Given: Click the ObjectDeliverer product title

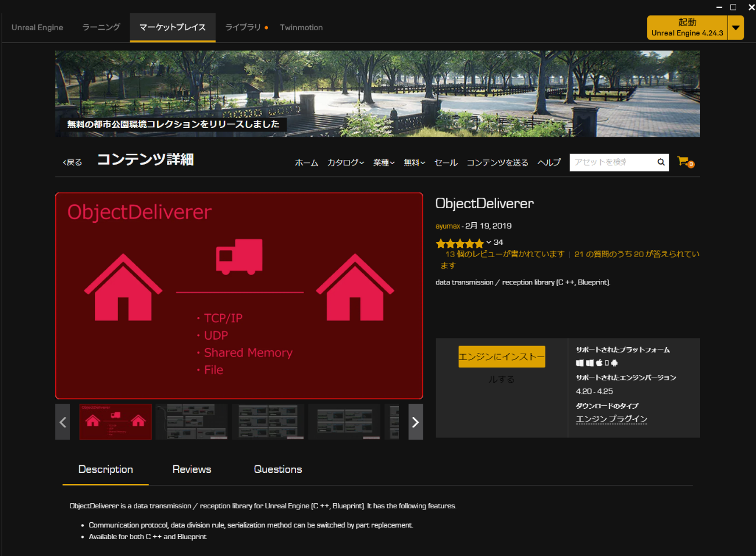Looking at the screenshot, I should click(484, 204).
